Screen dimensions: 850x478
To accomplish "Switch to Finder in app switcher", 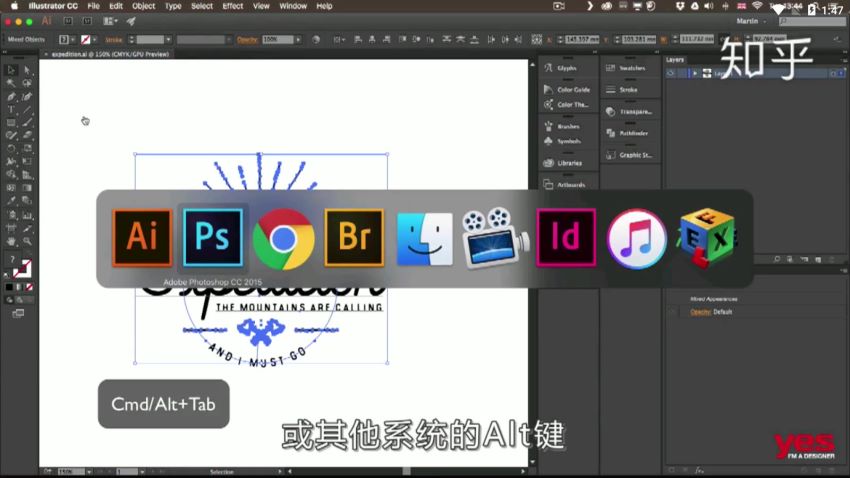I will coord(424,238).
